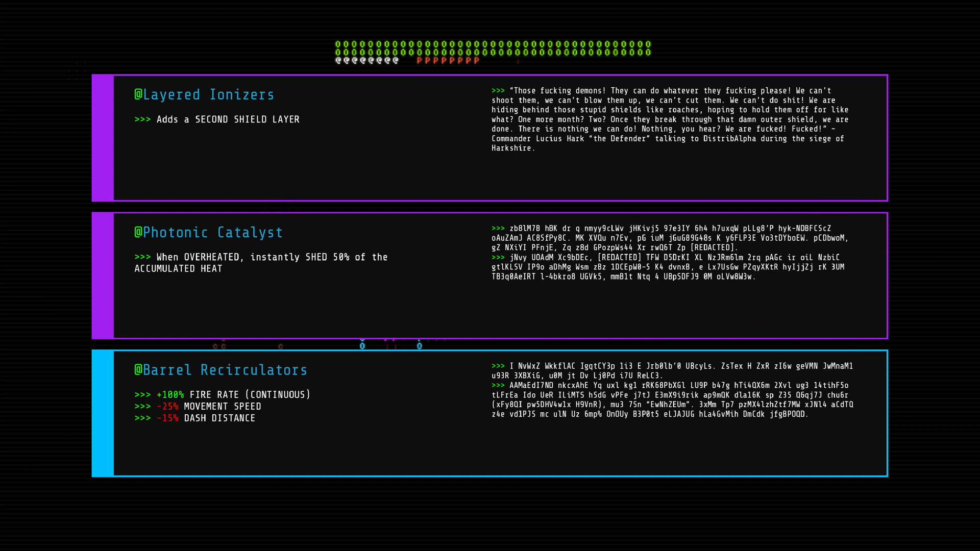The height and width of the screenshot is (551, 980).
Task: Click the first white skull icon in the HUD
Action: click(338, 61)
